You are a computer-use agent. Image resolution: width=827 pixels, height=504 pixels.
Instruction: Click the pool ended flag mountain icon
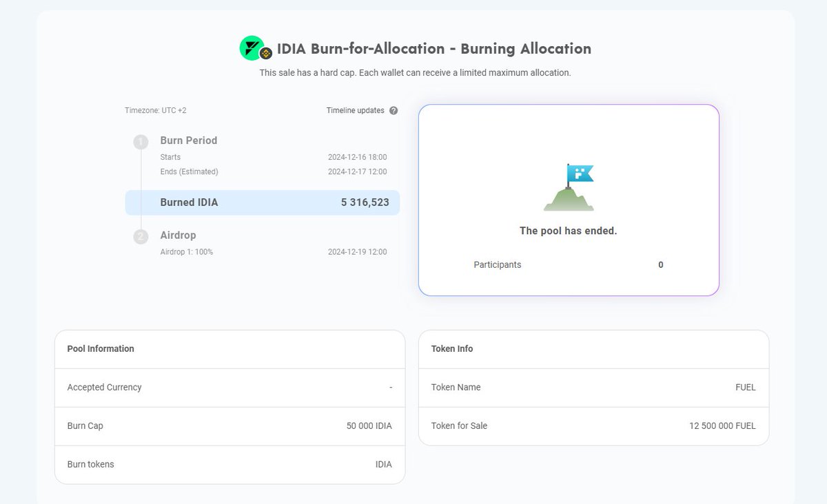coord(569,187)
